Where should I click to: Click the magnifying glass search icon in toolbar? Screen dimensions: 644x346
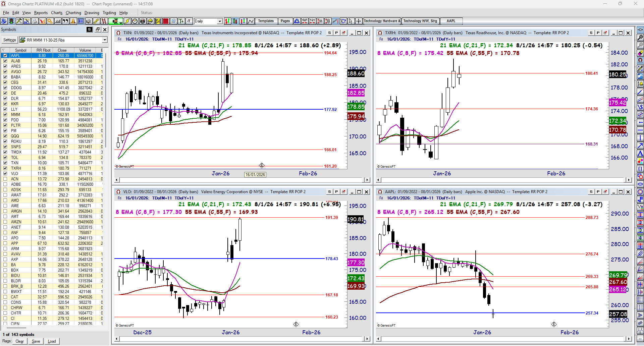(x=173, y=21)
